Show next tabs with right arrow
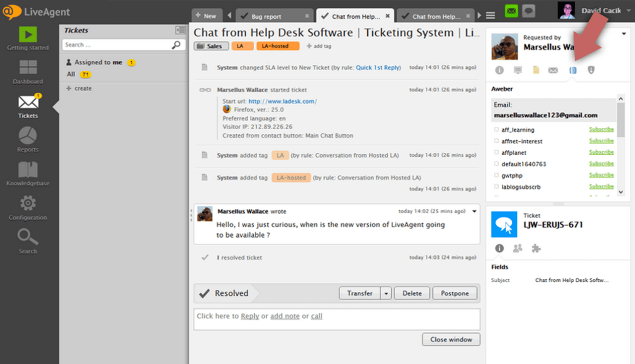Viewport: 635px width, 364px height. [x=479, y=16]
